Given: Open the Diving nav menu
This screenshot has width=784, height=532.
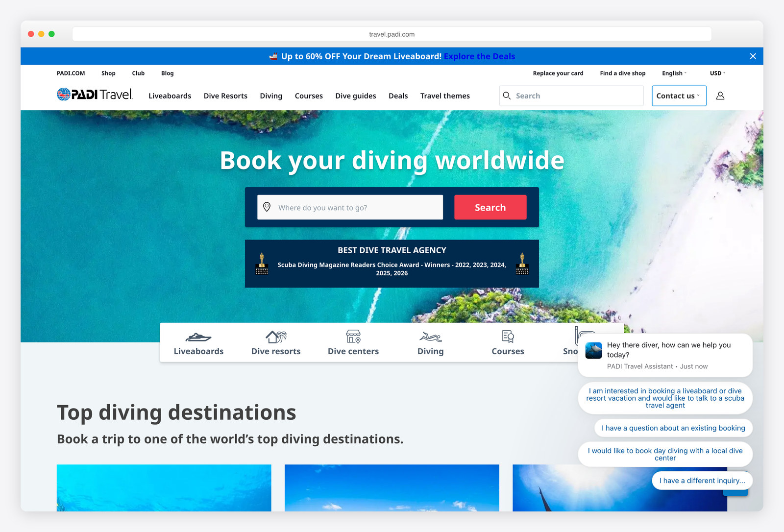Looking at the screenshot, I should 271,96.
